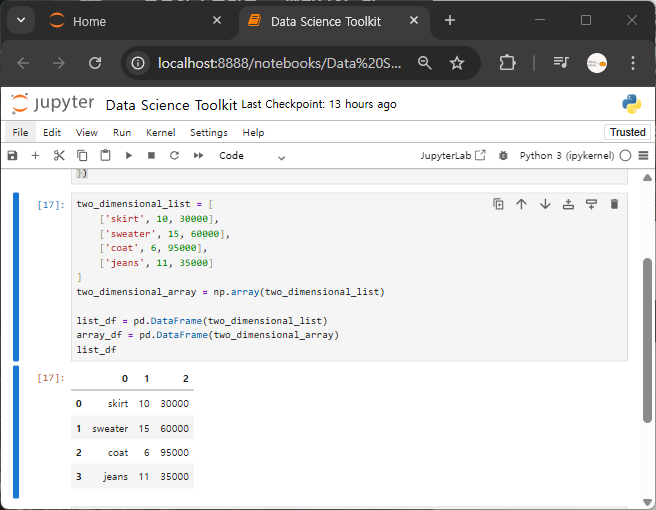Interrupt the kernel with the stop icon
Viewport: 656px width, 510px height.
tap(151, 156)
